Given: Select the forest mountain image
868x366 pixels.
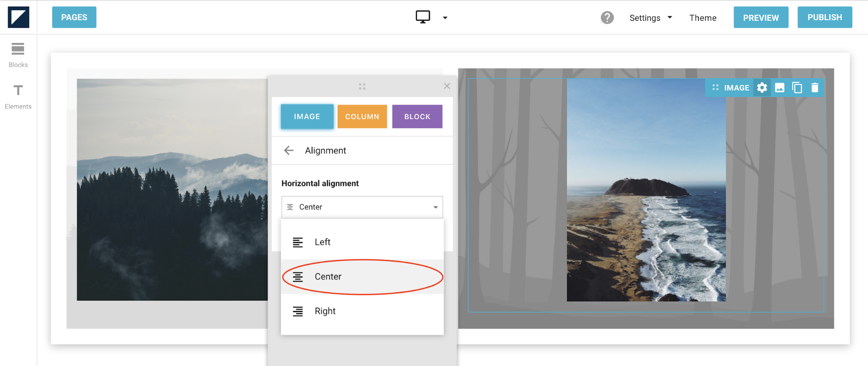Looking at the screenshot, I should (172, 190).
